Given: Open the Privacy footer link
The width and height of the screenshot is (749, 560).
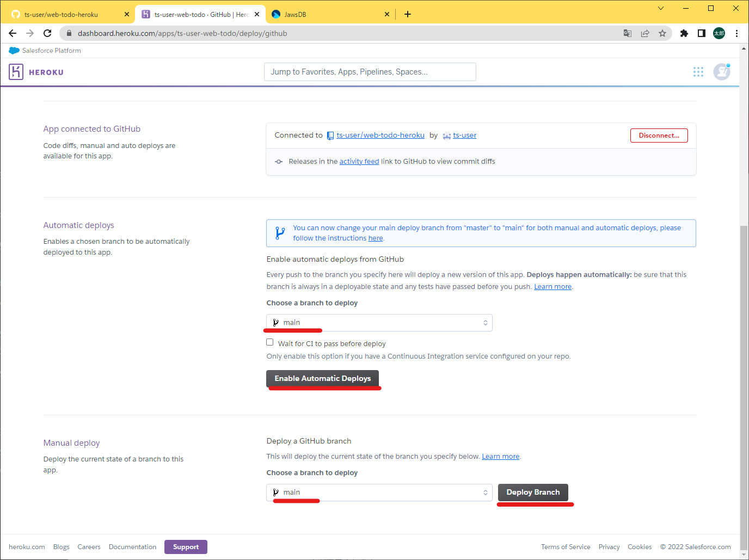Looking at the screenshot, I should [609, 547].
